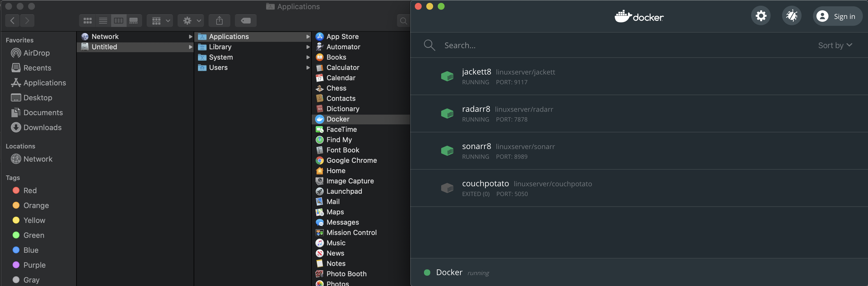Go back in Finder navigation
The image size is (868, 286).
[x=13, y=21]
